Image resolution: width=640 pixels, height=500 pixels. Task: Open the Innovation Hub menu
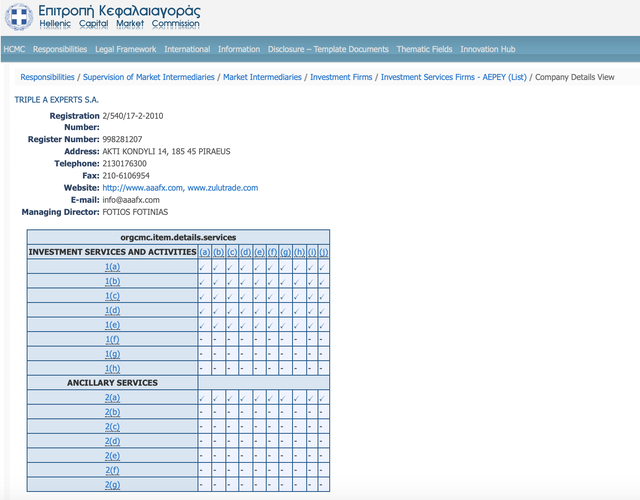click(x=488, y=49)
